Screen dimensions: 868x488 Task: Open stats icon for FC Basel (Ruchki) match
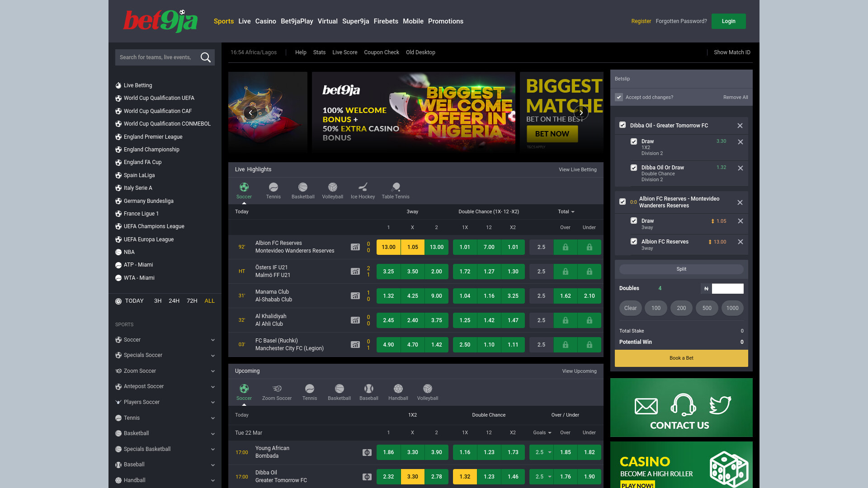tap(355, 345)
